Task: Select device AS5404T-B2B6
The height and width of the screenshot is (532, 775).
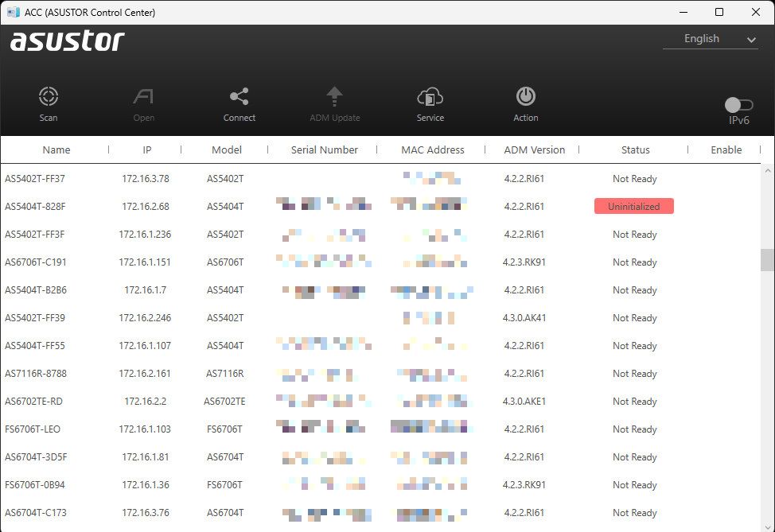Action: (36, 290)
